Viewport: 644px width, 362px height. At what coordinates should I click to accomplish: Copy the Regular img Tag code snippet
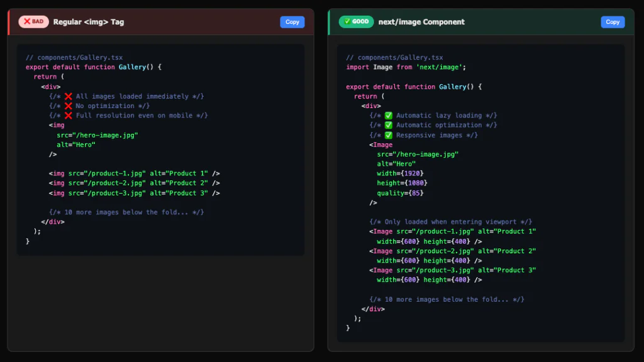pos(292,21)
